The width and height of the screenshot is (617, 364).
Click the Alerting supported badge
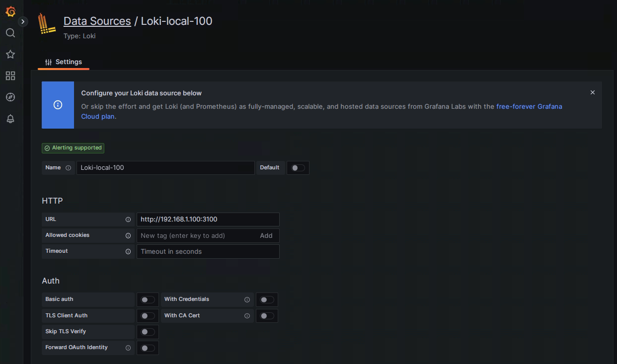point(73,148)
